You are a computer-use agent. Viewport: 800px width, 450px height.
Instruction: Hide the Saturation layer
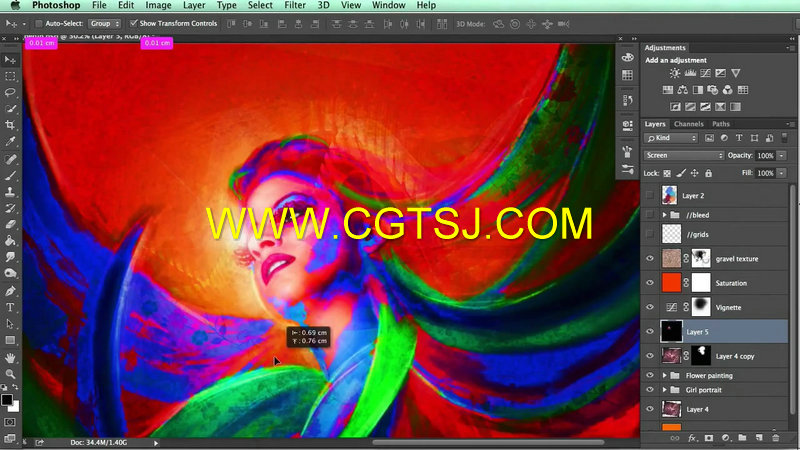click(x=649, y=283)
